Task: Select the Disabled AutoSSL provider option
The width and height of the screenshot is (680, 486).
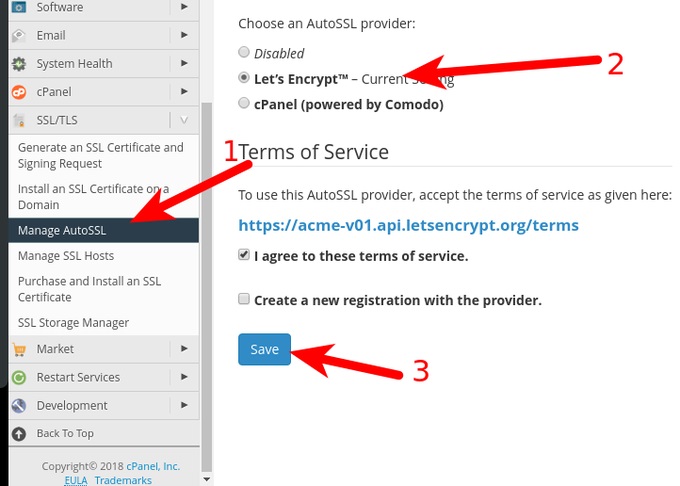Action: pyautogui.click(x=244, y=53)
